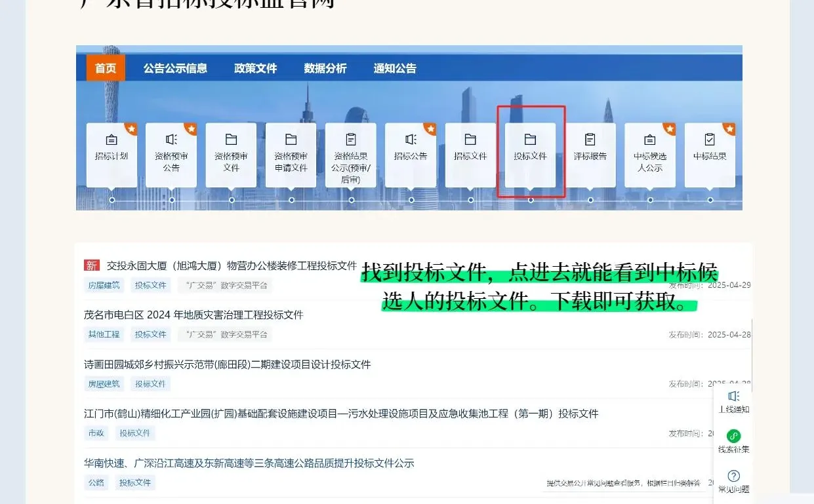Select the 政策文件 menu entry

click(x=255, y=68)
